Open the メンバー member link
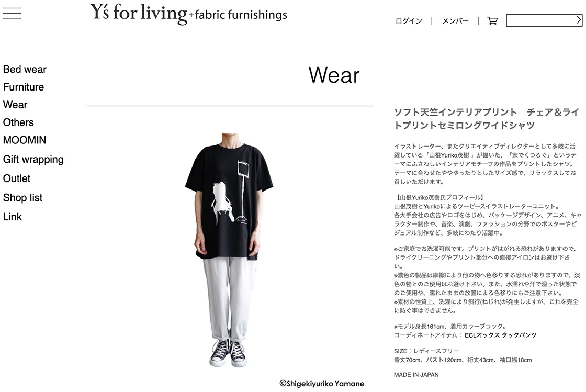This screenshot has height=392, width=586. [455, 21]
